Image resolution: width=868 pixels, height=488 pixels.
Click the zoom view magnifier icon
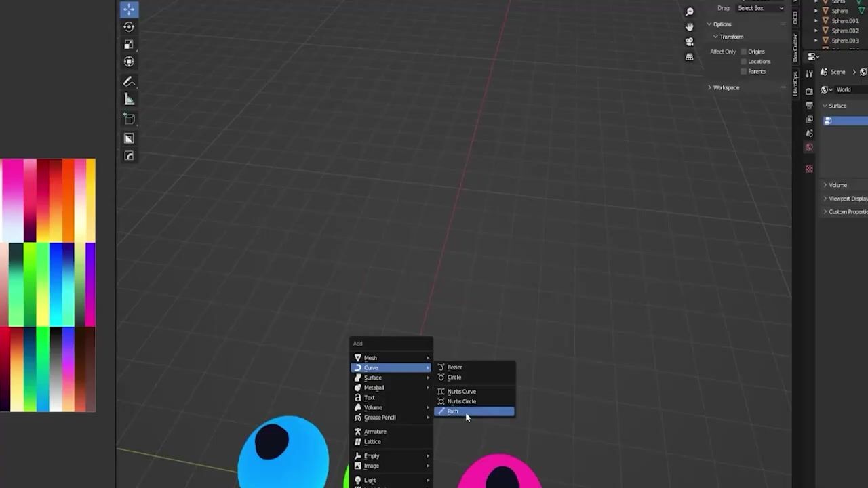[x=690, y=12]
